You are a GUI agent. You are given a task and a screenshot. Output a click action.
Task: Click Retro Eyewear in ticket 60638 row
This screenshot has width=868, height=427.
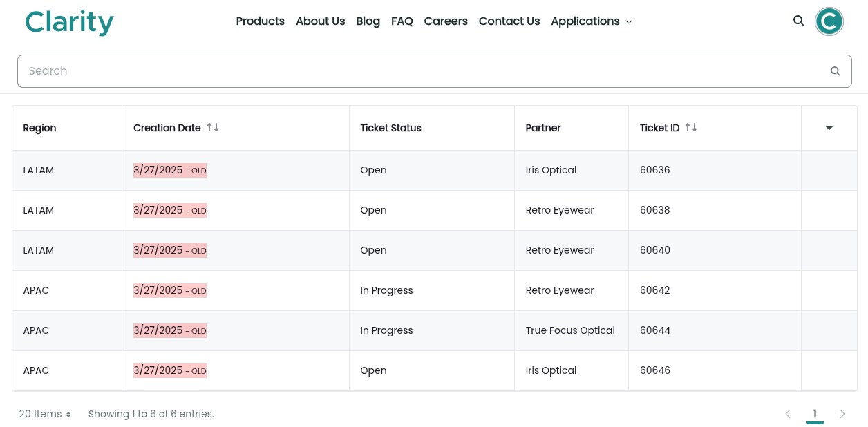(x=560, y=210)
